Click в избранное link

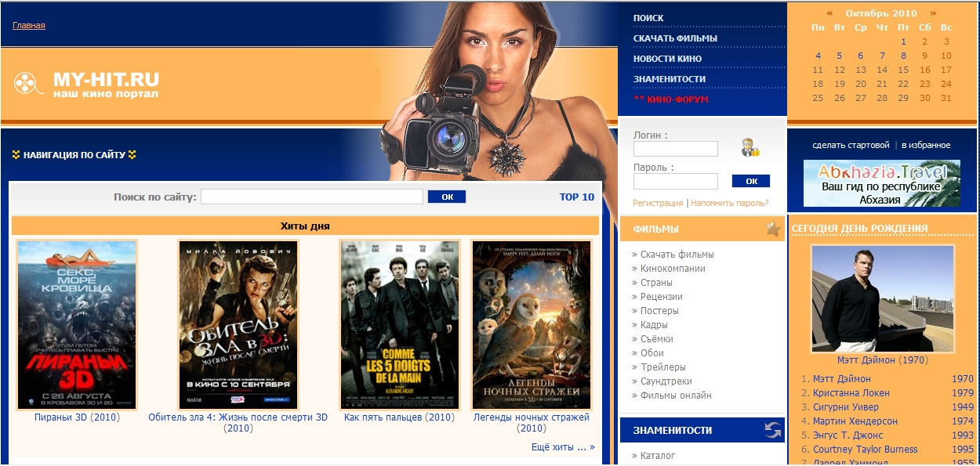pyautogui.click(x=926, y=145)
